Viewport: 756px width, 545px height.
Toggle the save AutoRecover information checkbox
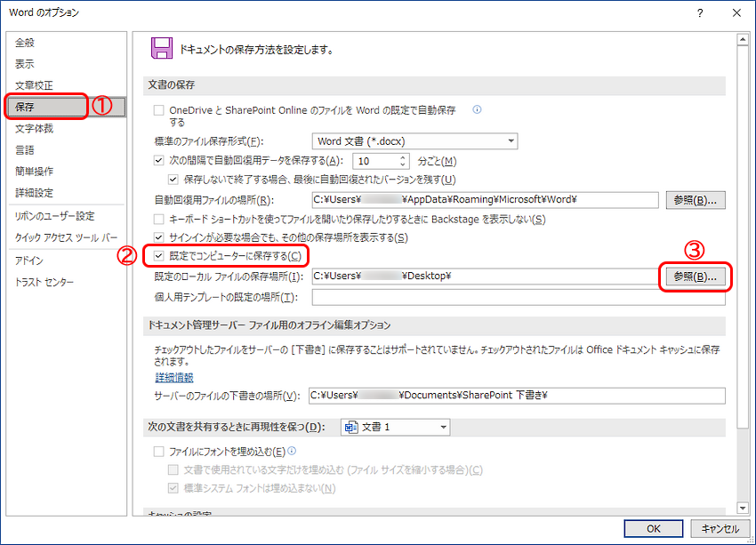tap(159, 161)
